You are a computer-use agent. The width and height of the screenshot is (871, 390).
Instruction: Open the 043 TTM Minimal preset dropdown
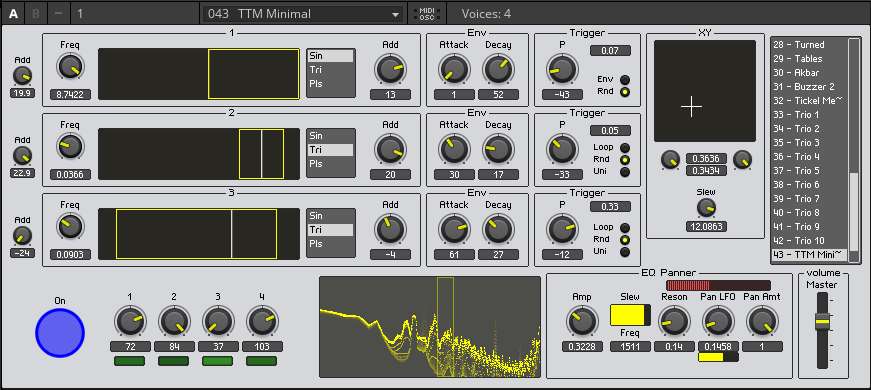[x=303, y=14]
